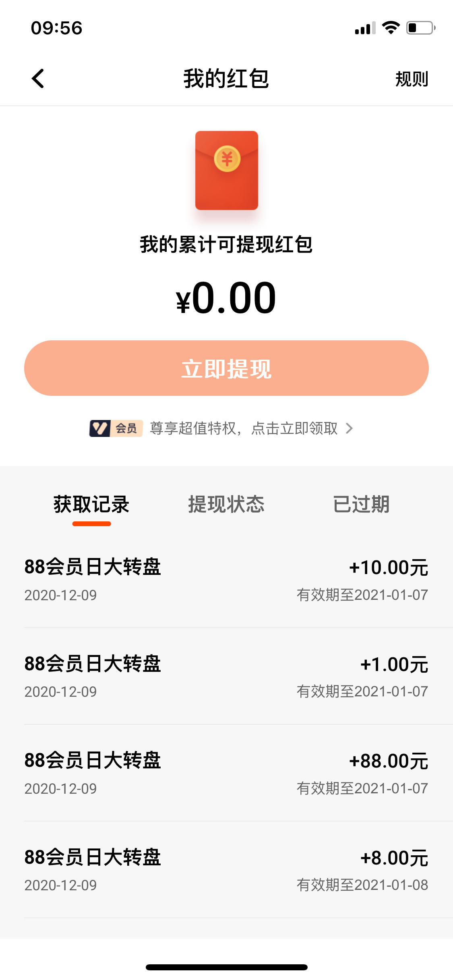This screenshot has width=453, height=980.
Task: Open the +1.00元 record entry
Action: coord(226,676)
